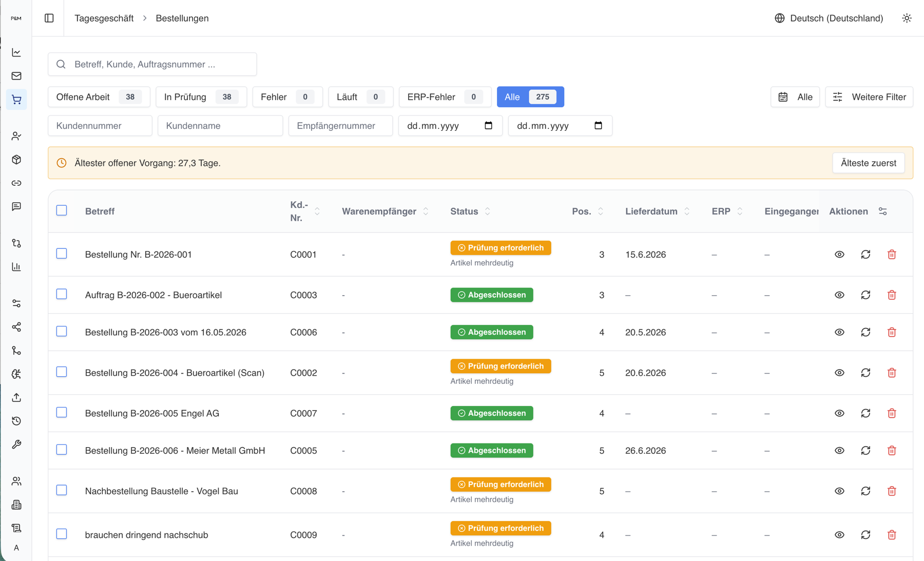Sort table by Lieferdatum column

click(x=657, y=211)
